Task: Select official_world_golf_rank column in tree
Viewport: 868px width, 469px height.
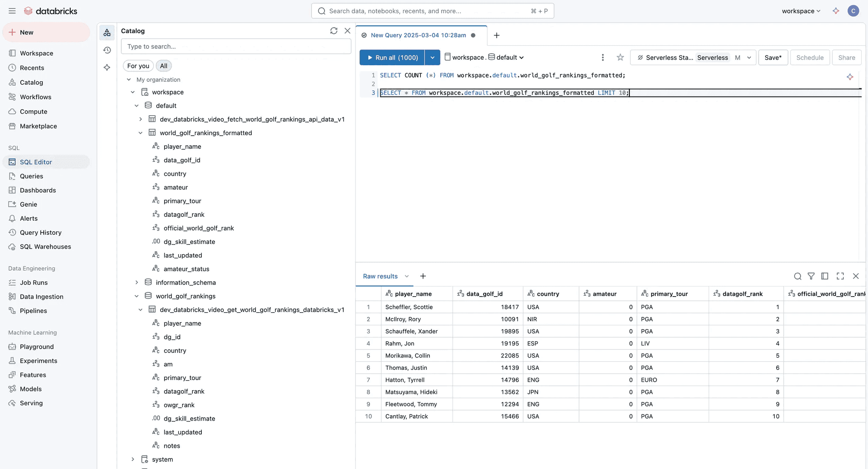Action: point(198,228)
